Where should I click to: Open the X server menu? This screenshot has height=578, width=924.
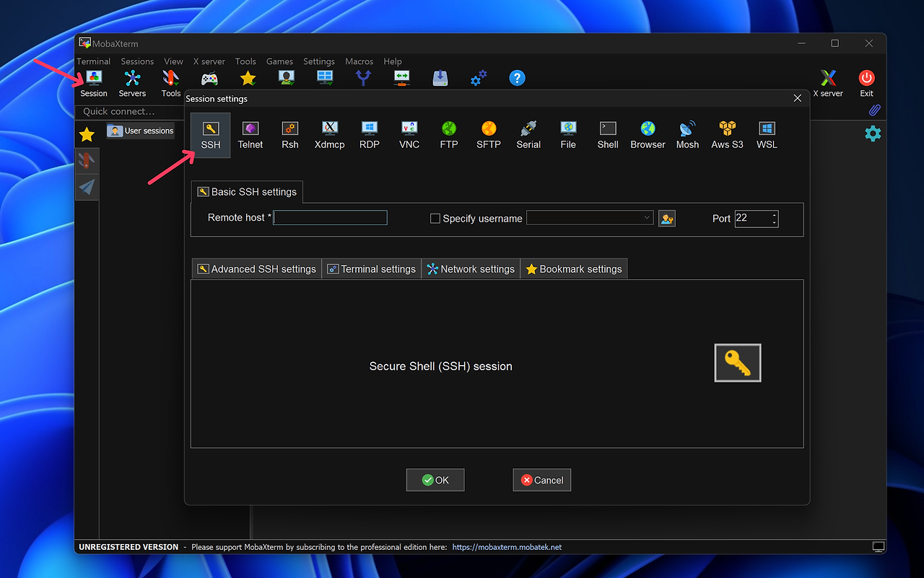pyautogui.click(x=209, y=61)
